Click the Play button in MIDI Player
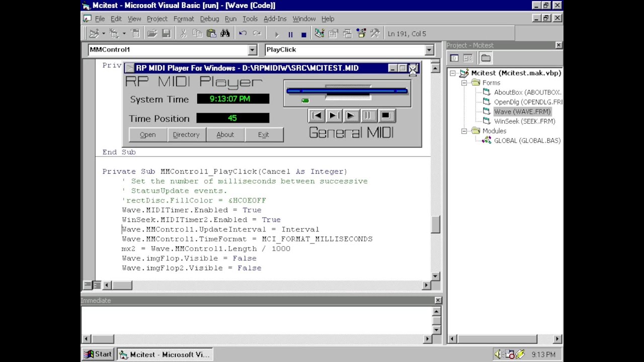644x362 pixels. (x=351, y=116)
